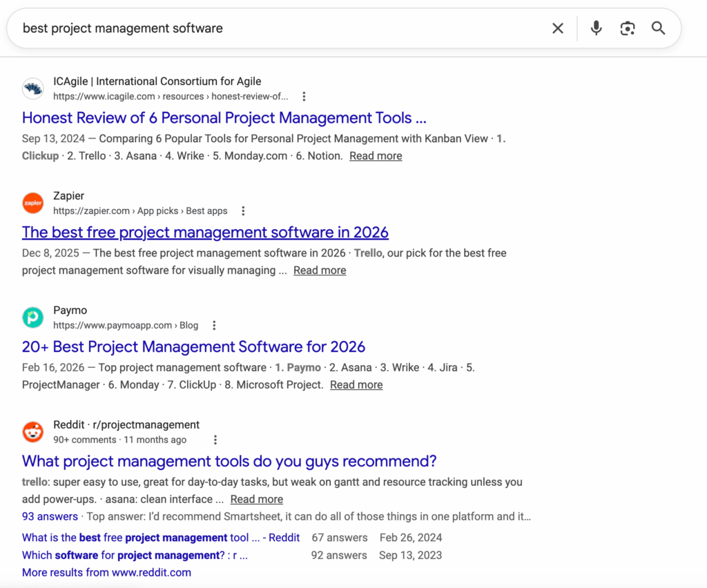The height and width of the screenshot is (588, 707).
Task: Submit search using magnifying glass icon
Action: point(658,28)
